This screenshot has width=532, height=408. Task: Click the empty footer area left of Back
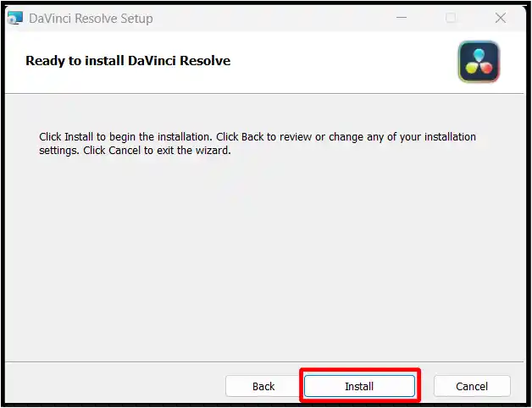tap(110, 386)
